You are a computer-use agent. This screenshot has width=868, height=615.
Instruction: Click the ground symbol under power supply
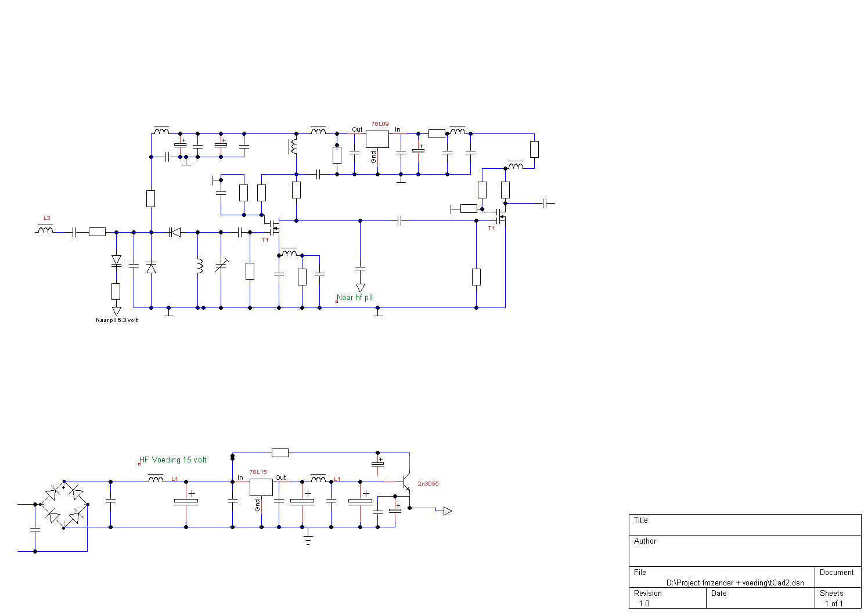(x=308, y=538)
